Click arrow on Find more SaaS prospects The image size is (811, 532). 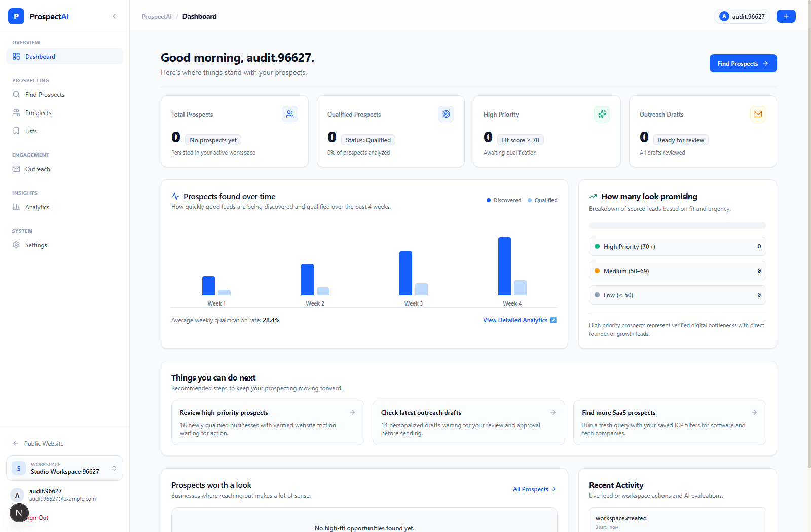coord(754,412)
